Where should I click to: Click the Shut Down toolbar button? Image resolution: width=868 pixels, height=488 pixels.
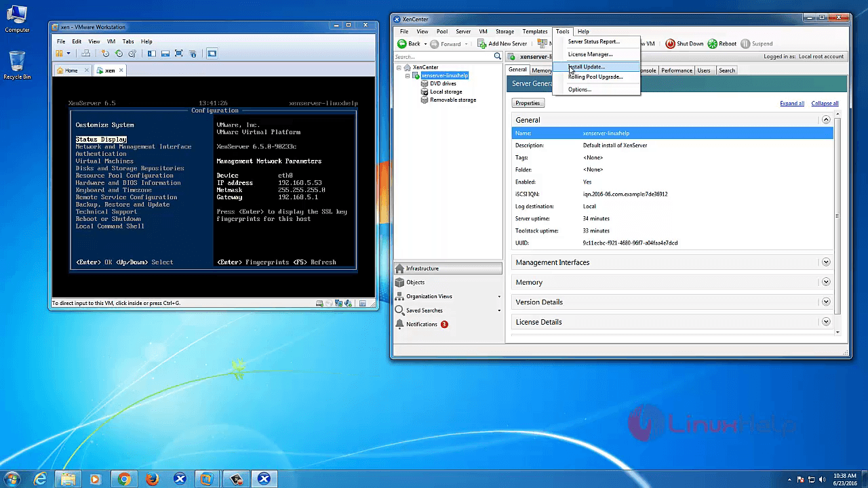[x=684, y=44]
